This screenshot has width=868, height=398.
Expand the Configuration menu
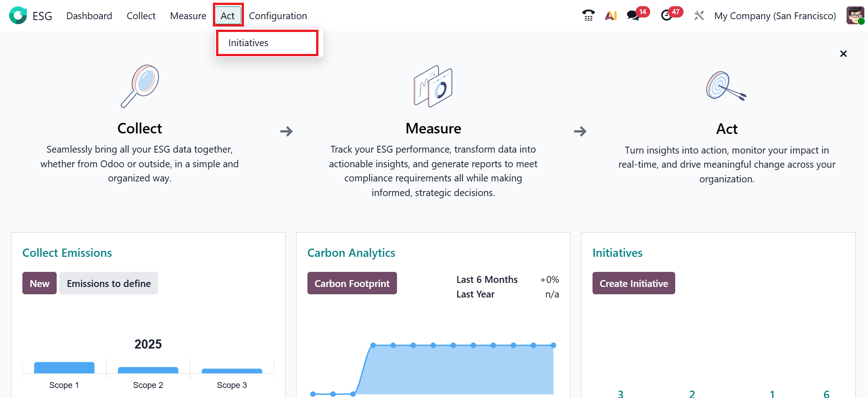tap(278, 16)
